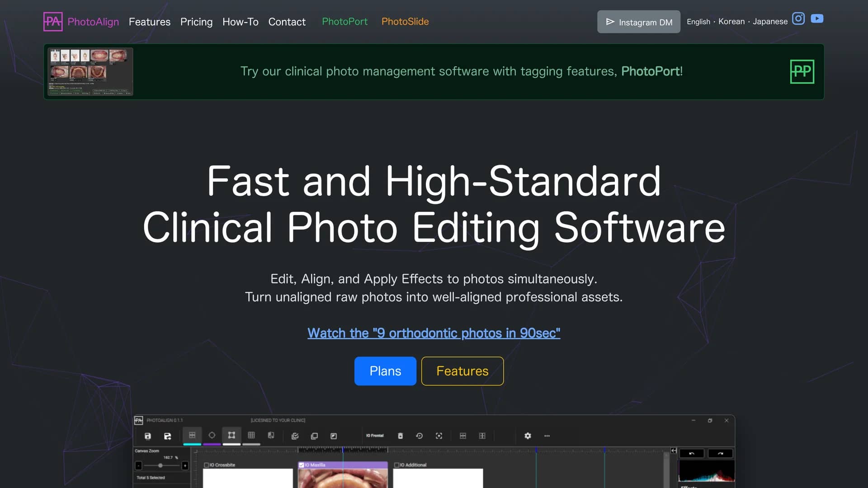Open the Instagram profile icon
This screenshot has width=868, height=488.
(x=798, y=19)
